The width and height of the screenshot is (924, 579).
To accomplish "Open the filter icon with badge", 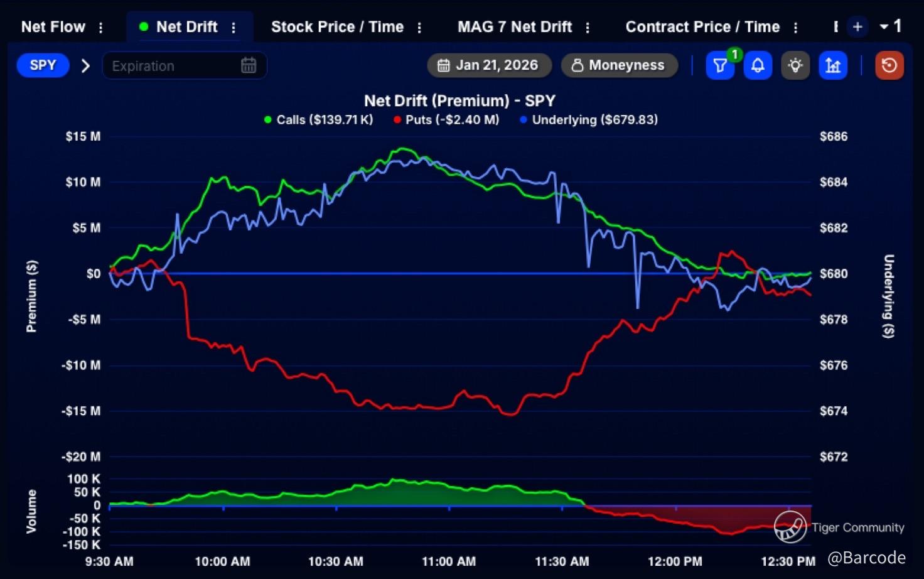I will point(720,65).
